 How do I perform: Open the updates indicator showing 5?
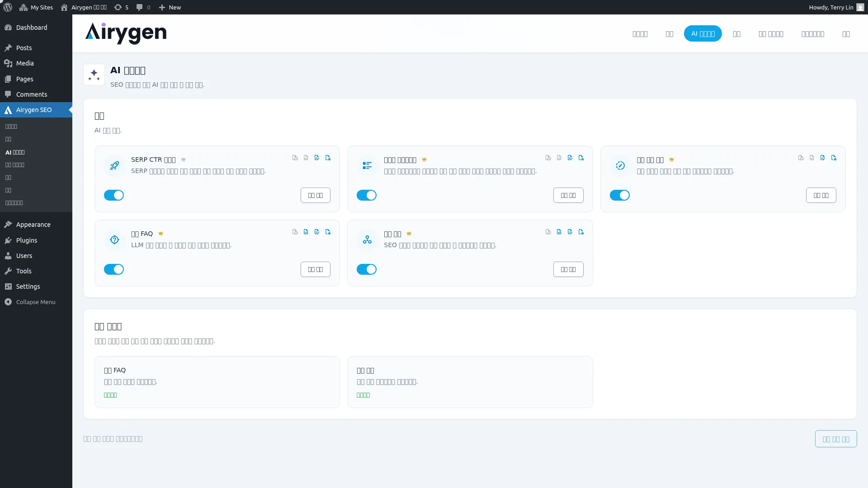[x=121, y=7]
